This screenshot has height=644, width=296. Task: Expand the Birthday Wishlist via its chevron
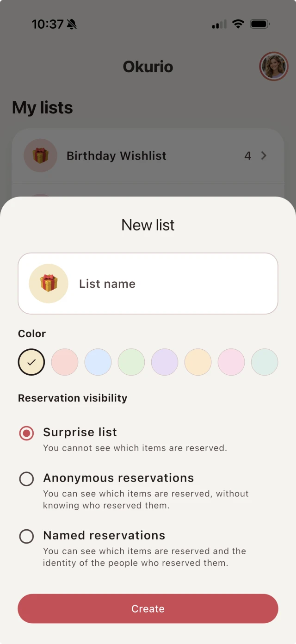coord(264,155)
